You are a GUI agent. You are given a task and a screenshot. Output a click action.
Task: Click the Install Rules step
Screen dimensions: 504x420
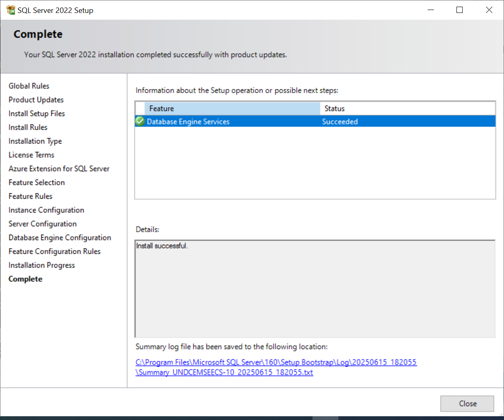coord(28,127)
